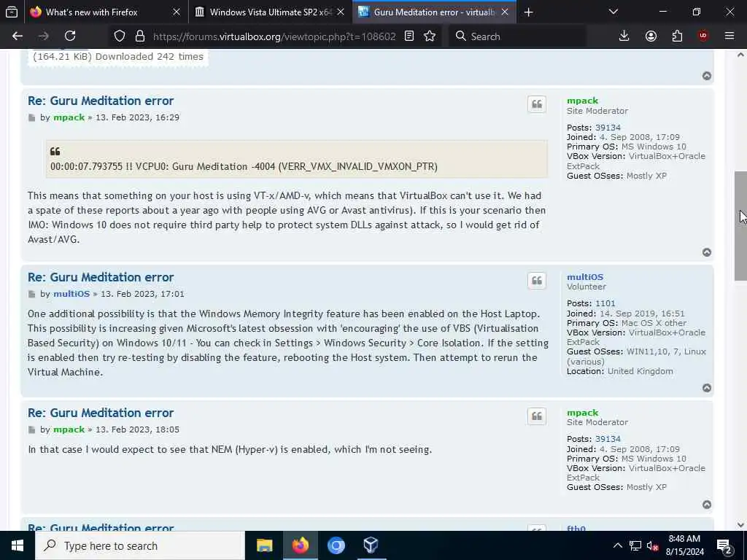This screenshot has height=560, width=747.
Task: Open Firefox View icon left of tabs
Action: [12, 12]
